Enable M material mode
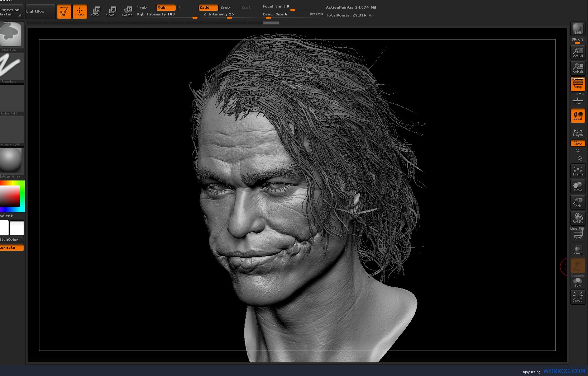Image resolution: width=588 pixels, height=376 pixels. click(x=187, y=7)
